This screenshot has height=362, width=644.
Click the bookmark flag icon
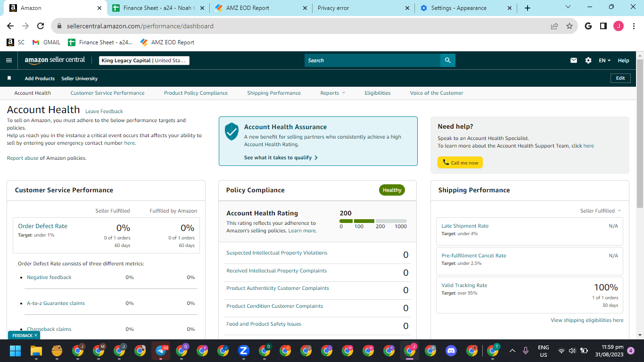[x=9, y=78]
